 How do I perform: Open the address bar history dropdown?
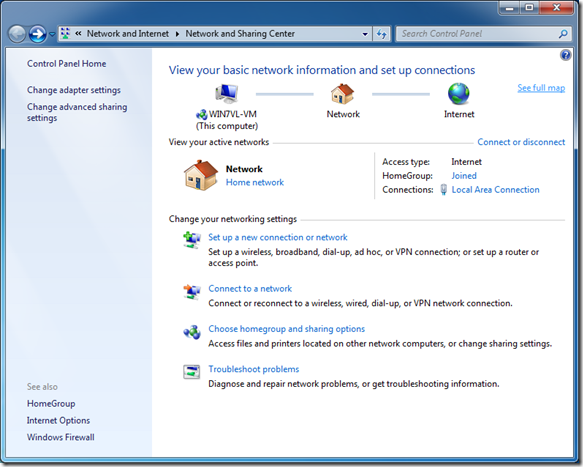click(365, 34)
